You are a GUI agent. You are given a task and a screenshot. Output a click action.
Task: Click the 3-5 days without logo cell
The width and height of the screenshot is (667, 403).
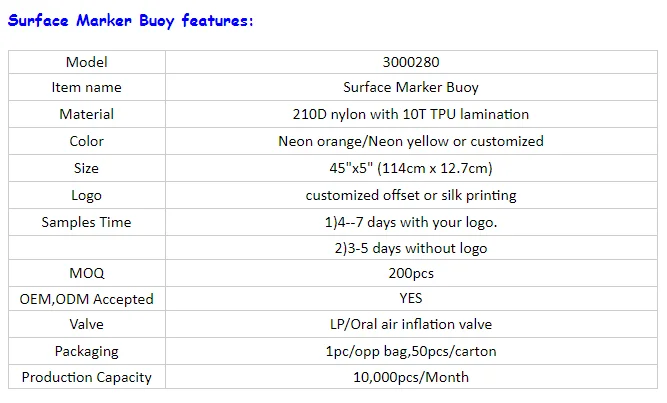(410, 247)
